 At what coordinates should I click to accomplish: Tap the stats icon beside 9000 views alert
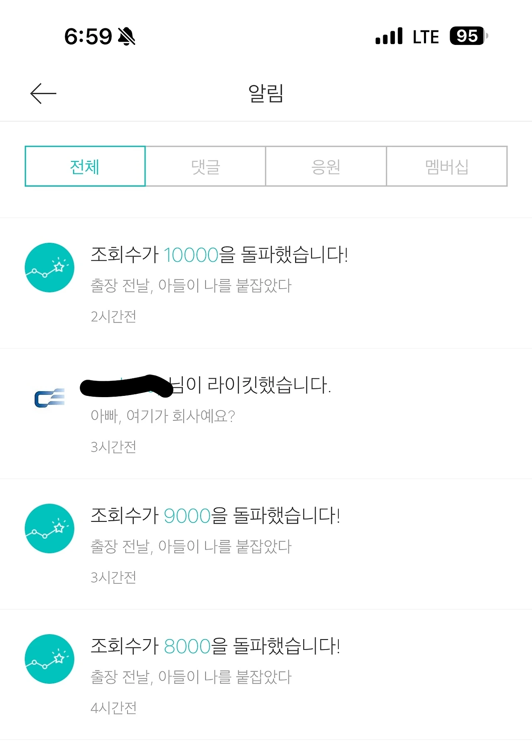pos(49,529)
